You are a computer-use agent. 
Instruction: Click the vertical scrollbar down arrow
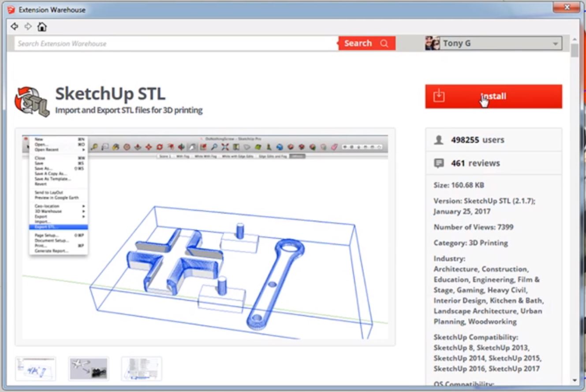[x=574, y=380]
